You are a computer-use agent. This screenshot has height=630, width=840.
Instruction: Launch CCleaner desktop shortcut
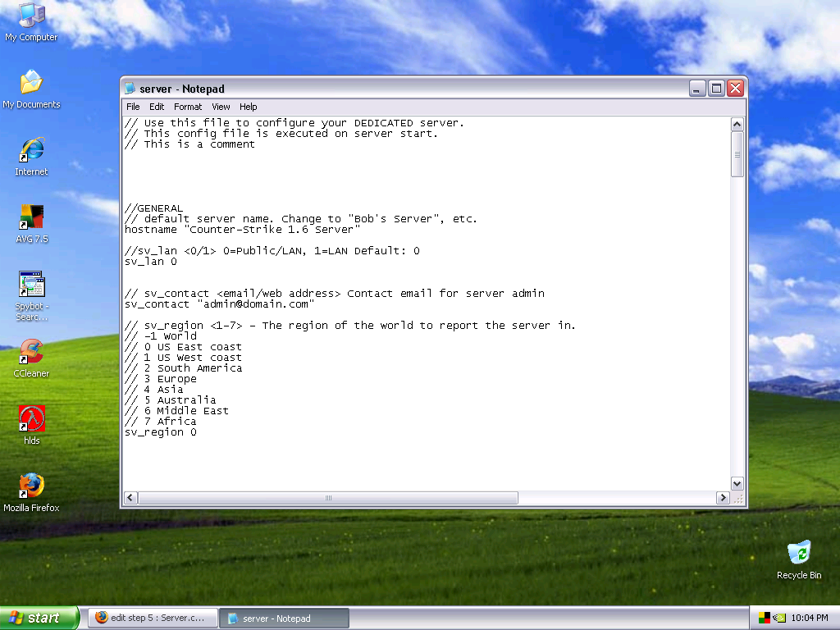[31, 358]
